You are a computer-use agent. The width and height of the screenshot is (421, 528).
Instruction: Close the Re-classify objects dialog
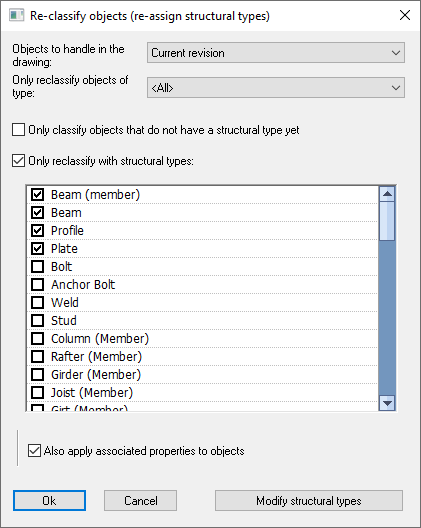(404, 15)
